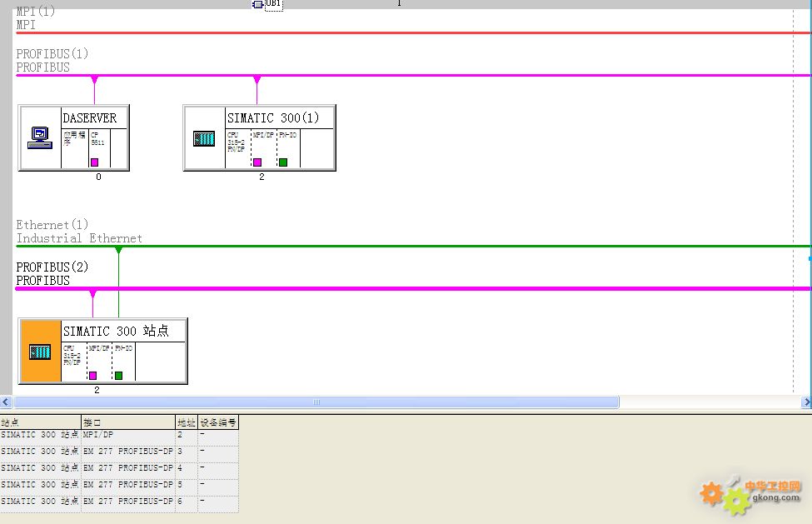Select the SIMATIC 300(1) rack icon
The height and width of the screenshot is (524, 812).
click(204, 138)
